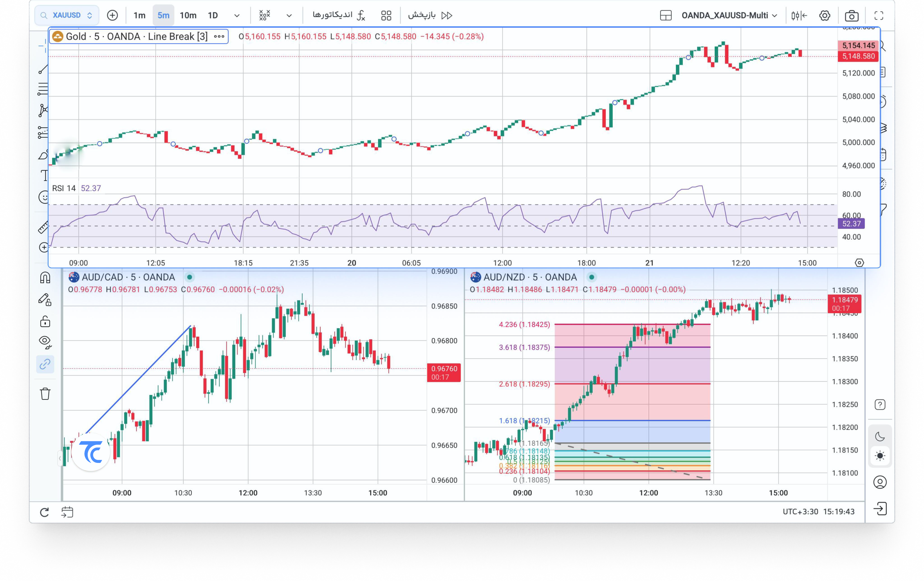Expand chart style dropdown chevron
This screenshot has height=581, width=924.
(289, 16)
